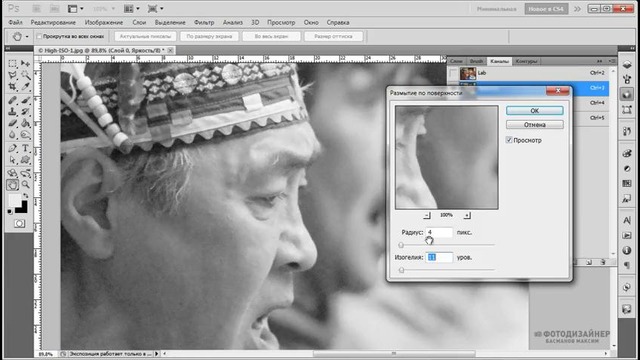This screenshot has height=360, width=640.
Task: Click the Радиус slider handle
Action: [401, 245]
